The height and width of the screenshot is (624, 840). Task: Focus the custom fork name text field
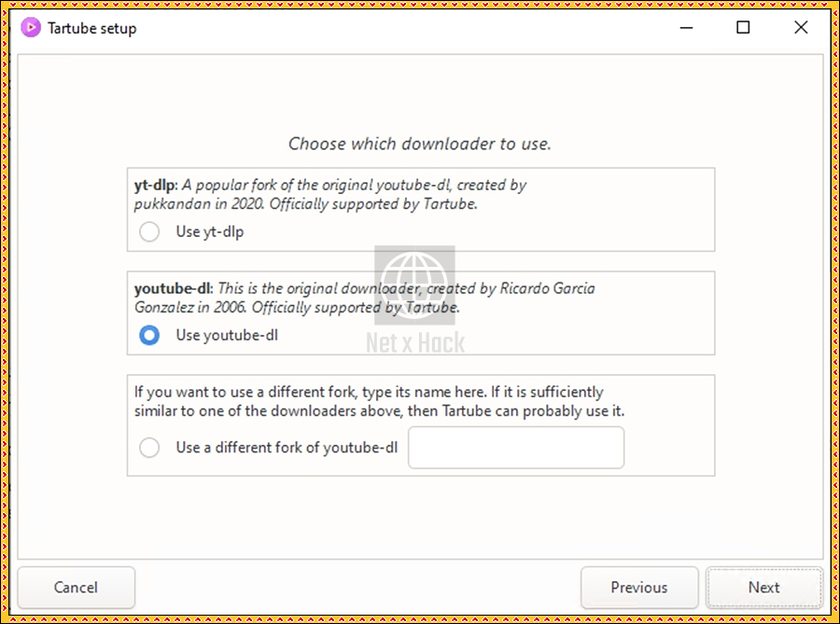tap(516, 448)
